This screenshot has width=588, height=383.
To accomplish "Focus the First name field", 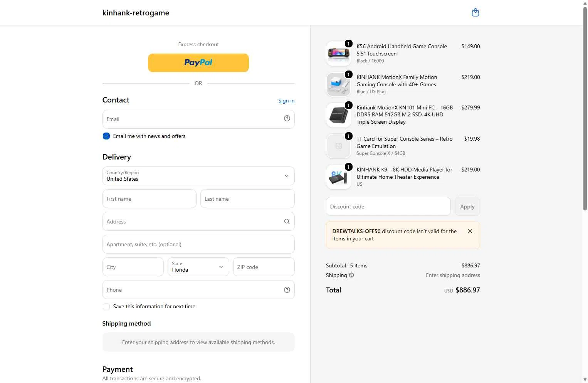I will pyautogui.click(x=150, y=199).
